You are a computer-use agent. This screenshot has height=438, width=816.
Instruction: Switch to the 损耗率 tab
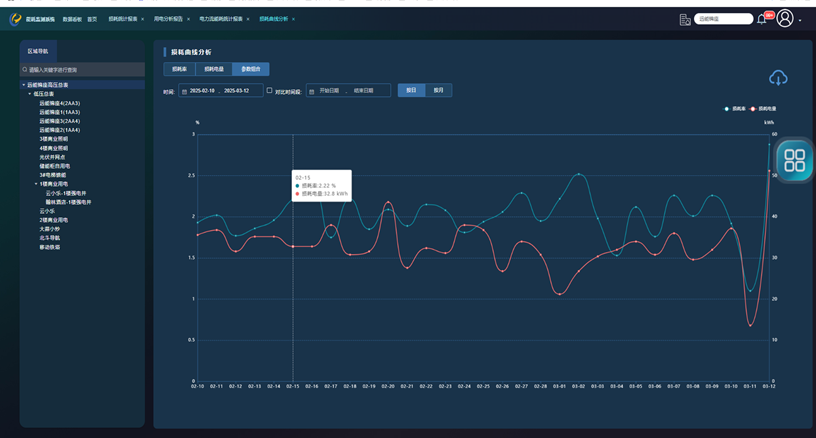[x=179, y=70]
